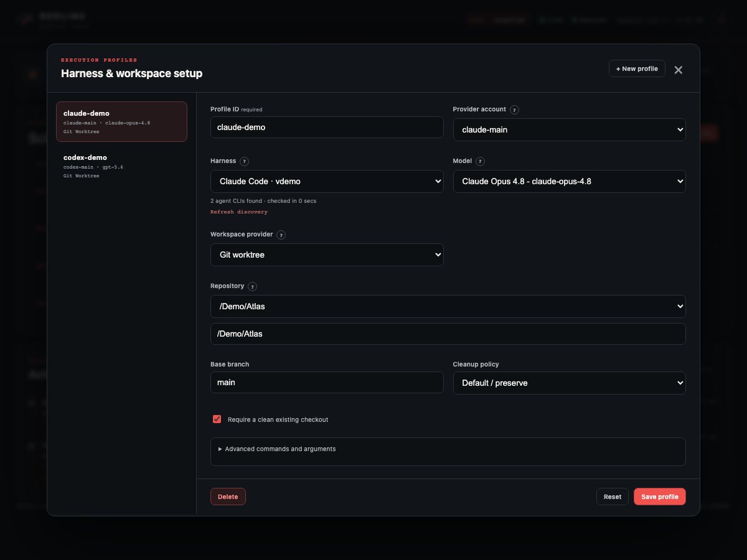Open the Provider account dropdown

coord(569,130)
